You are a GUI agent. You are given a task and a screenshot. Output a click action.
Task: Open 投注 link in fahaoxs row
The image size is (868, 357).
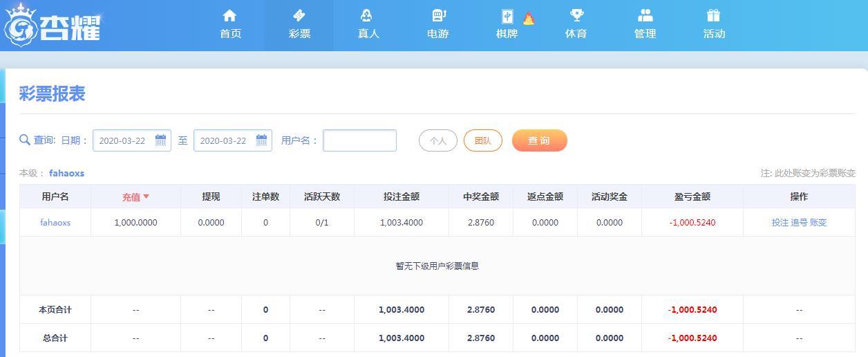click(x=780, y=223)
